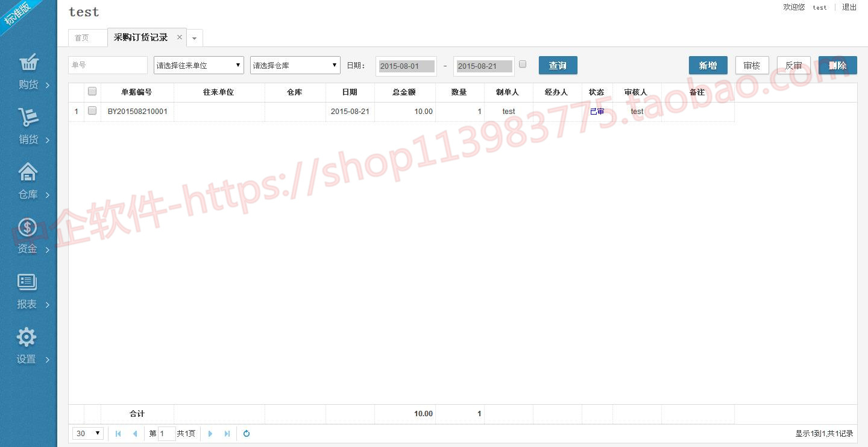
Task: Click the 删除 delete button
Action: click(838, 65)
